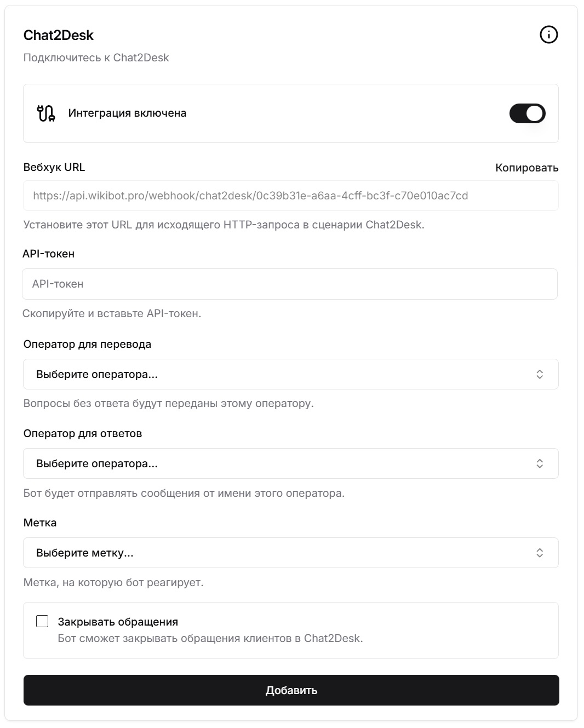Click the Вебхук URL field label
This screenshot has height=728, width=584.
[54, 167]
